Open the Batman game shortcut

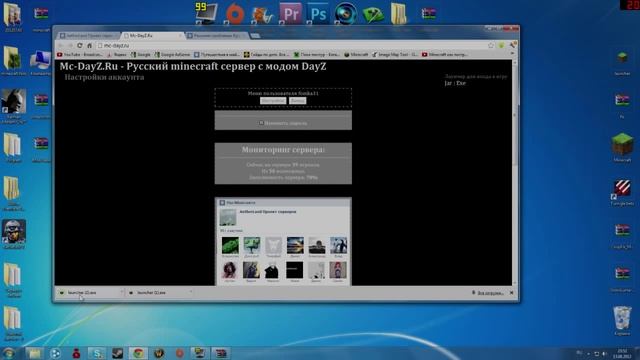[14, 106]
